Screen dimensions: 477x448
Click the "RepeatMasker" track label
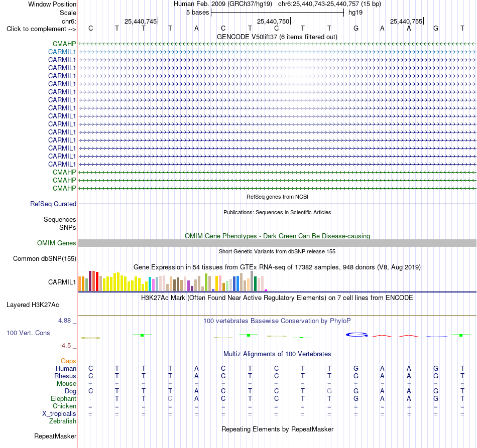point(55,436)
